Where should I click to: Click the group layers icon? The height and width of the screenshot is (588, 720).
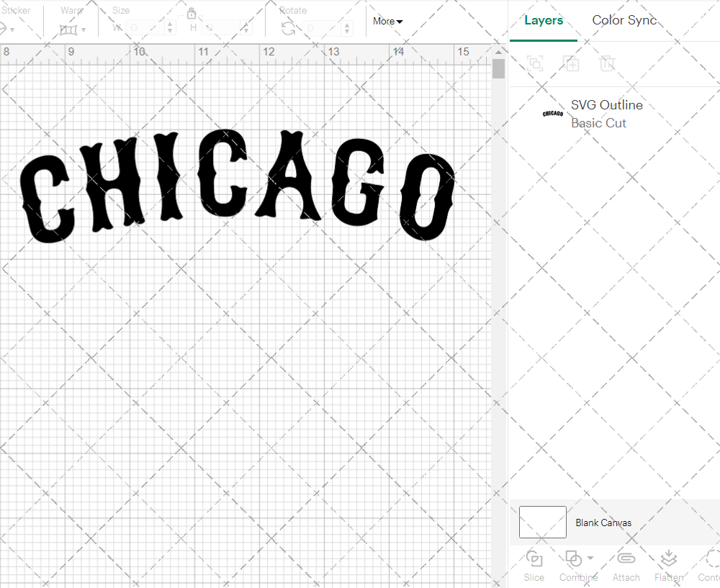coord(535,63)
